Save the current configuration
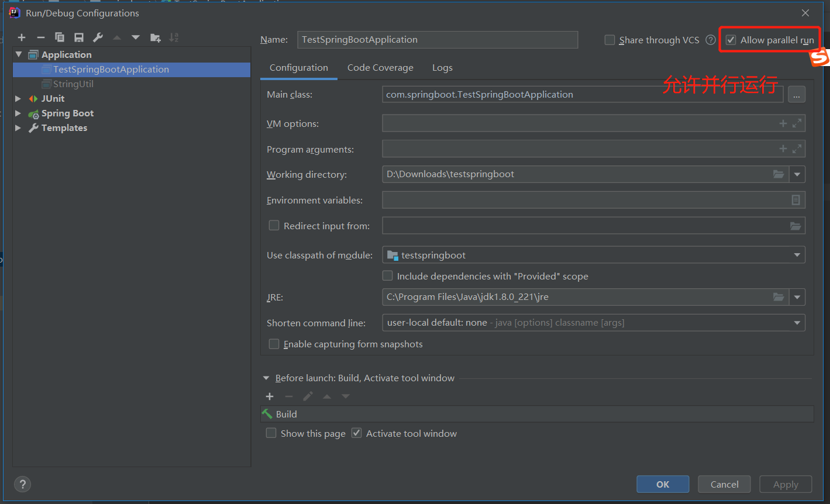The image size is (830, 504). click(78, 37)
